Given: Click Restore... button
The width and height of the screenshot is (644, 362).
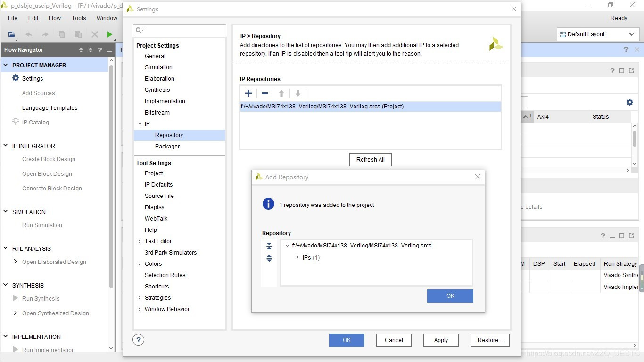Looking at the screenshot, I should 490,340.
